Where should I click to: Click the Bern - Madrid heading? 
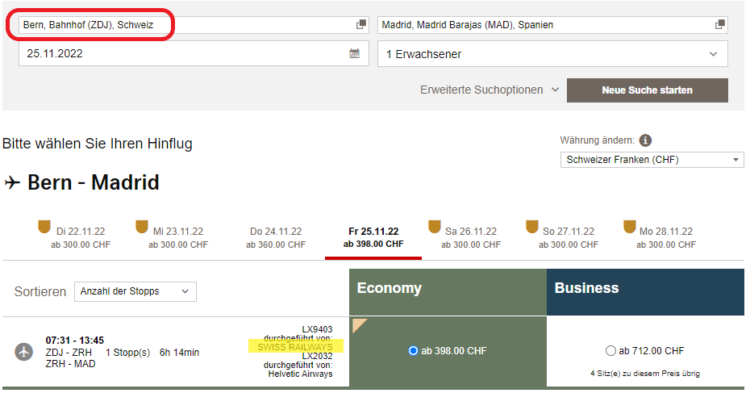pyautogui.click(x=93, y=183)
